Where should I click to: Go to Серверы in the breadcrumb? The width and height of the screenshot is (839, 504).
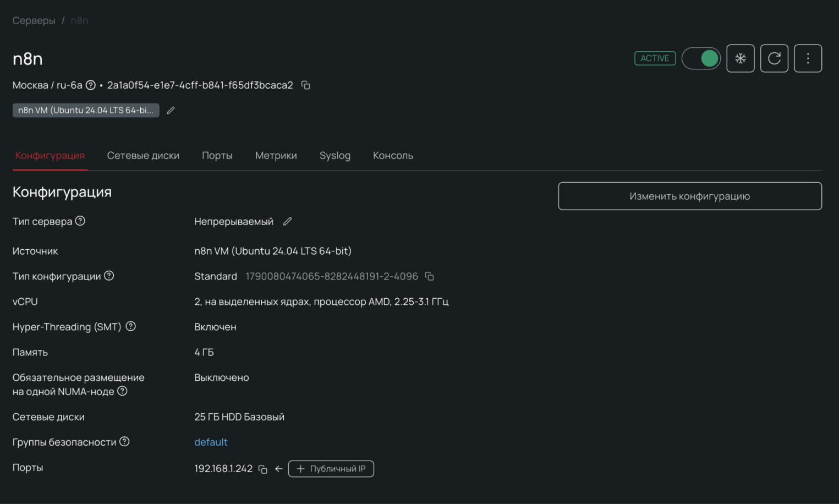[x=34, y=20]
